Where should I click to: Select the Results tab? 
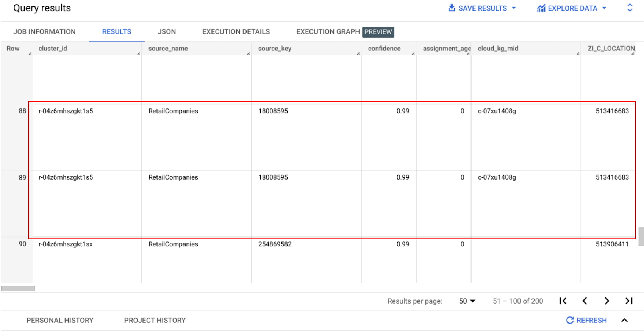(x=117, y=32)
